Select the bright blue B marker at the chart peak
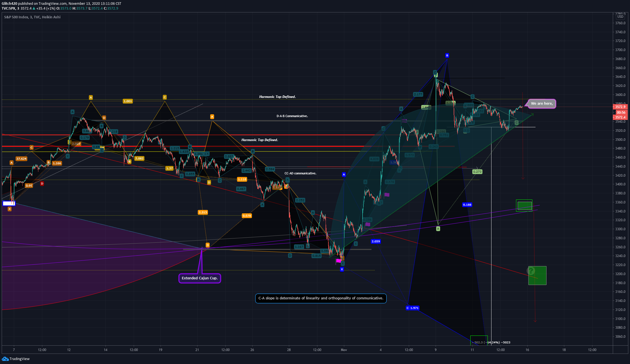The image size is (630, 364). (x=447, y=55)
